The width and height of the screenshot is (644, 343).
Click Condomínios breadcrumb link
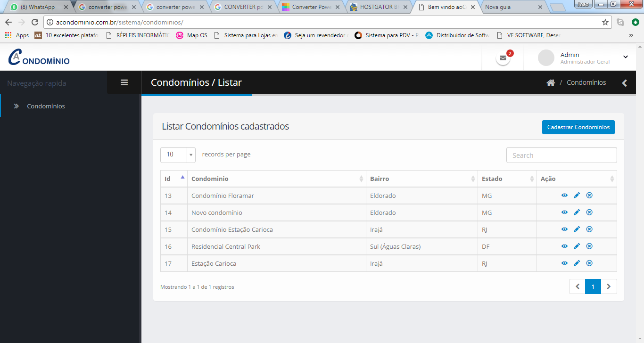[586, 82]
